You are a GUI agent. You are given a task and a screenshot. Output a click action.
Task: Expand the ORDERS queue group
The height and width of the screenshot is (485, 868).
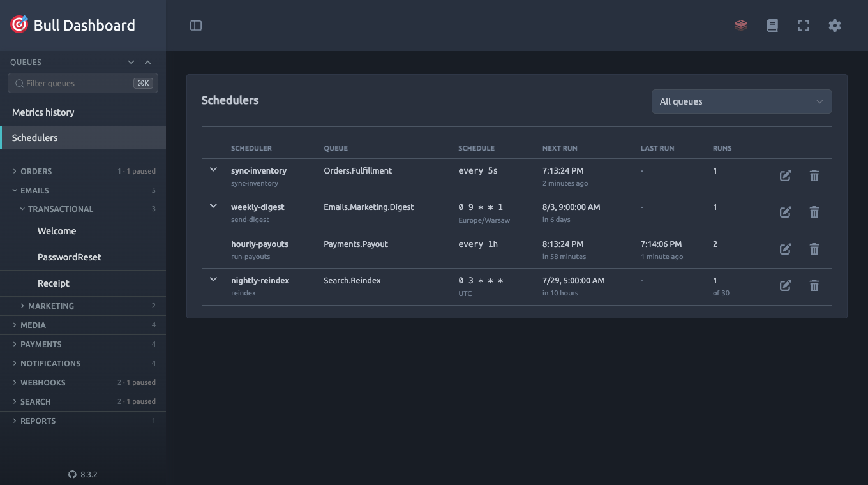click(x=83, y=171)
